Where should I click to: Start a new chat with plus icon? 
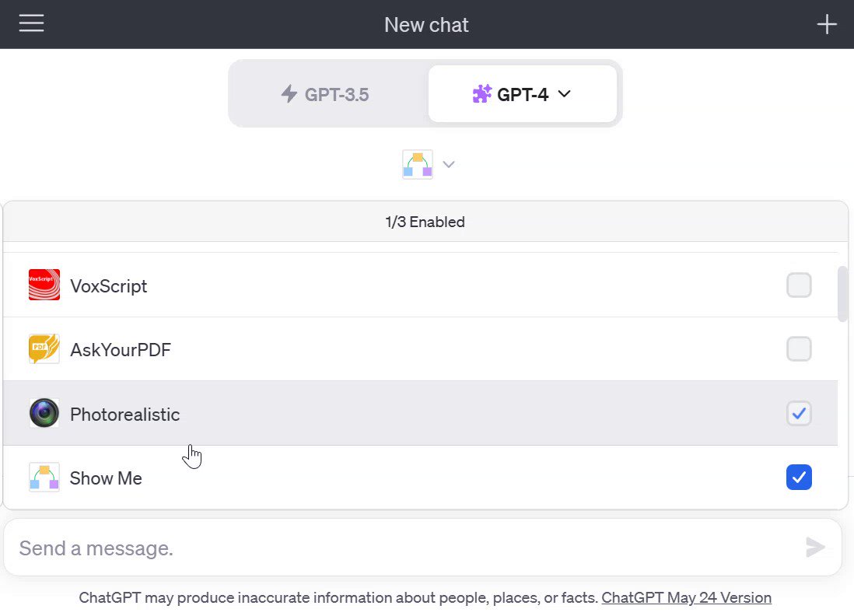(x=826, y=24)
